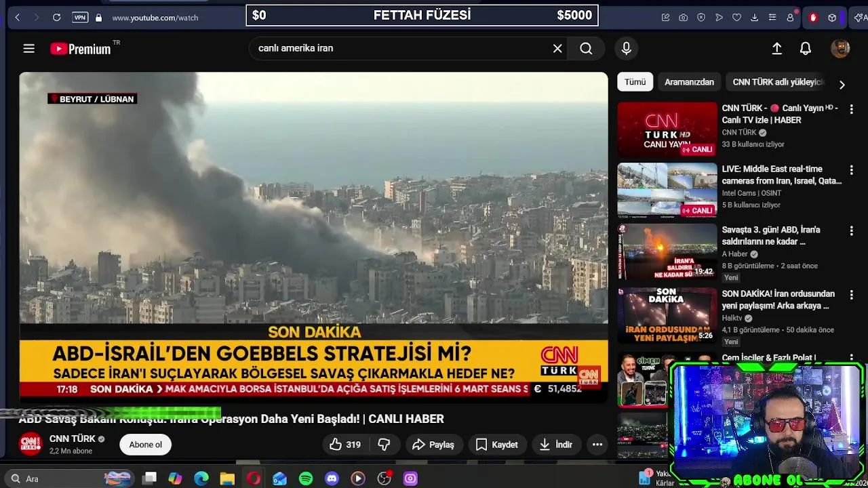
Task: Open Discord from taskbar
Action: pos(332,479)
